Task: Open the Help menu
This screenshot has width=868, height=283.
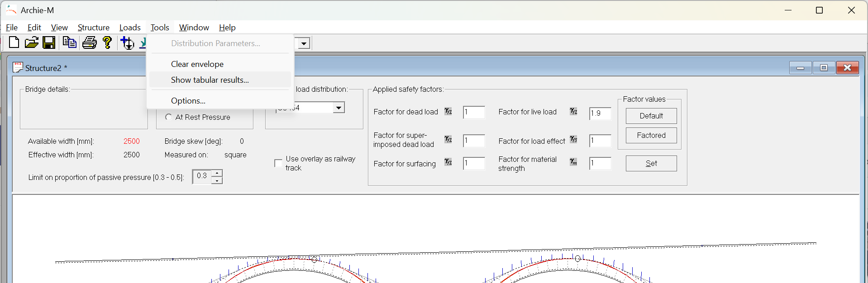Action: (227, 28)
